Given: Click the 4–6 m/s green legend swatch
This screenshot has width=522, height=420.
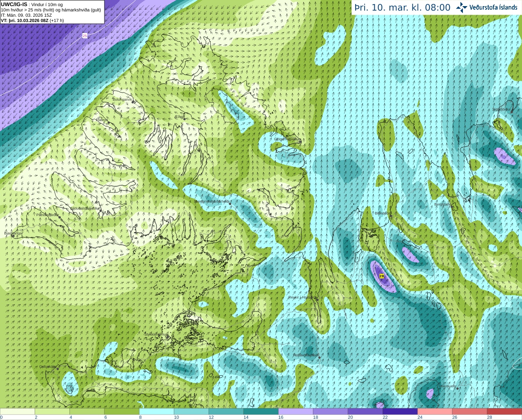Looking at the screenshot, I should (87, 411).
